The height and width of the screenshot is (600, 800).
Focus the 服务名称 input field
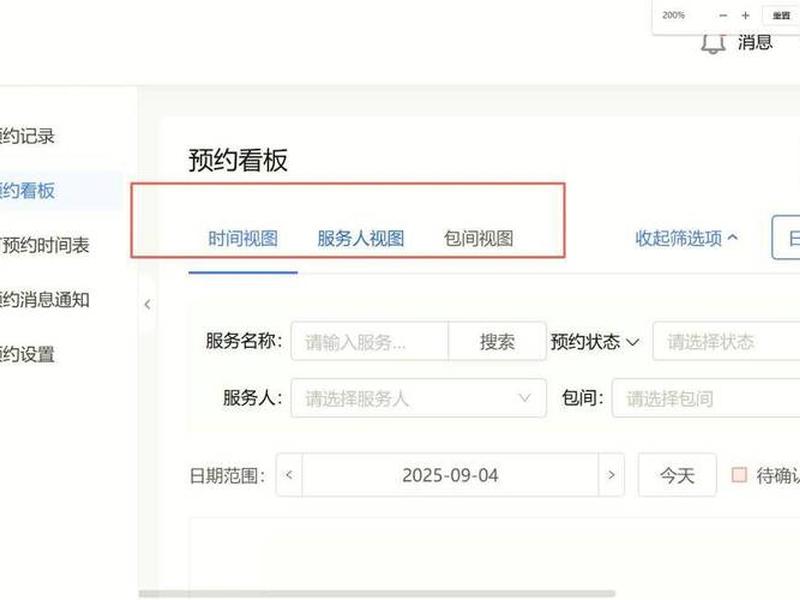[x=370, y=341]
